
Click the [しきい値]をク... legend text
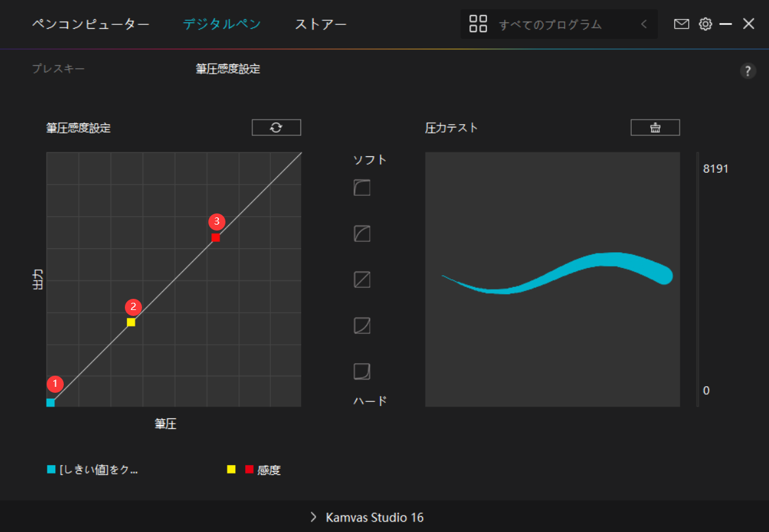pyautogui.click(x=99, y=470)
